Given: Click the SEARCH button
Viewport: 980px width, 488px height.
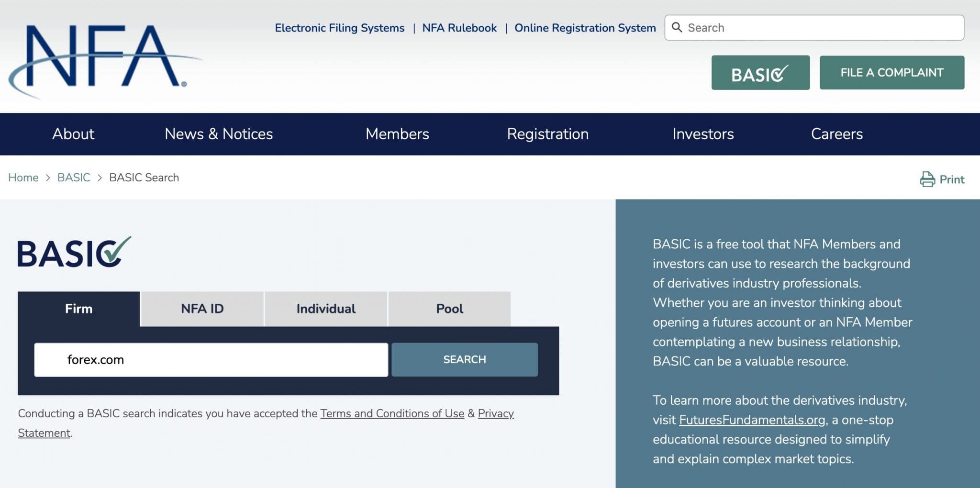Looking at the screenshot, I should click(465, 360).
